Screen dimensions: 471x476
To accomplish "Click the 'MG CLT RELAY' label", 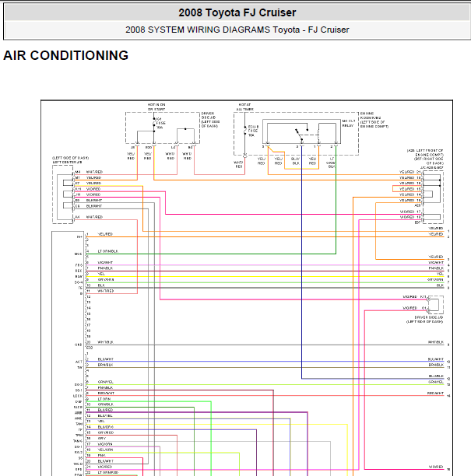I will pos(349,123).
